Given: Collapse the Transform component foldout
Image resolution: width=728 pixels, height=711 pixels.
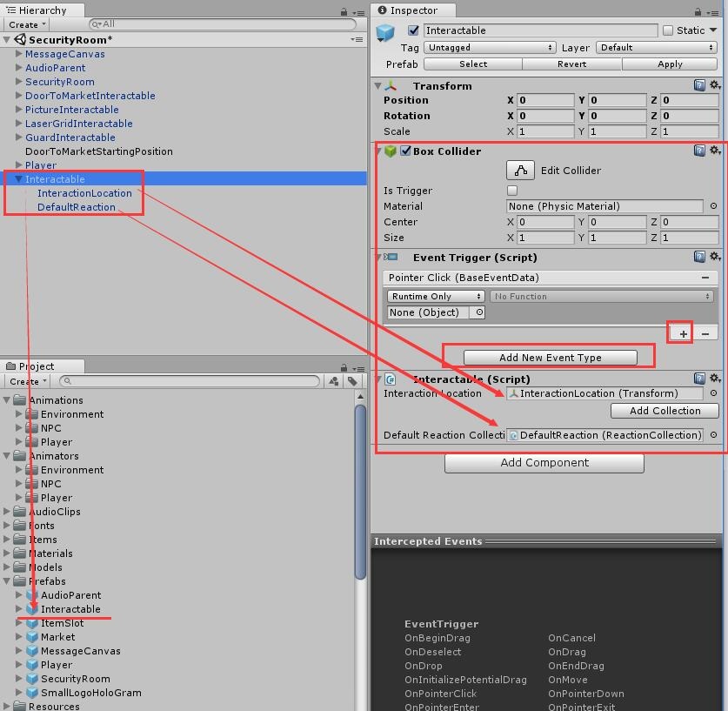Looking at the screenshot, I should (378, 85).
